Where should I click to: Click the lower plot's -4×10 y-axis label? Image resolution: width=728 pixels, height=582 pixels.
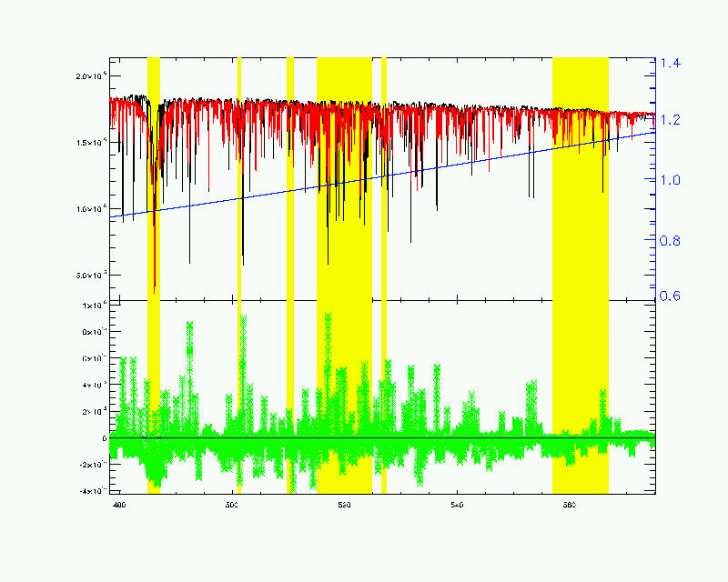[x=93, y=490]
